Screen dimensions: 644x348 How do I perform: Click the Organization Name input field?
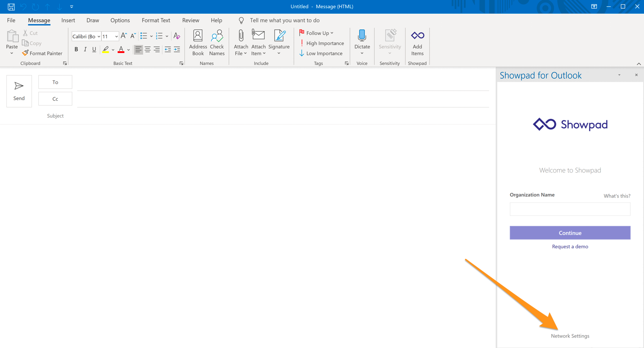[570, 209]
